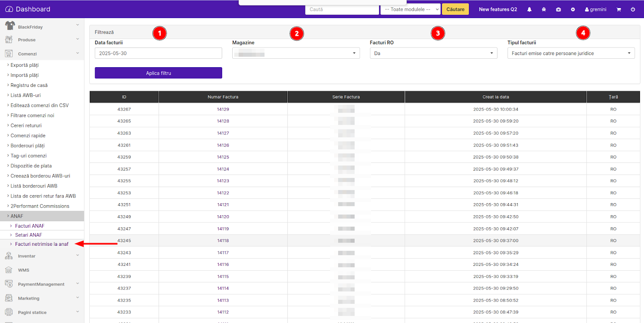
Task: Click the medical kit icon in header
Action: pyautogui.click(x=558, y=9)
